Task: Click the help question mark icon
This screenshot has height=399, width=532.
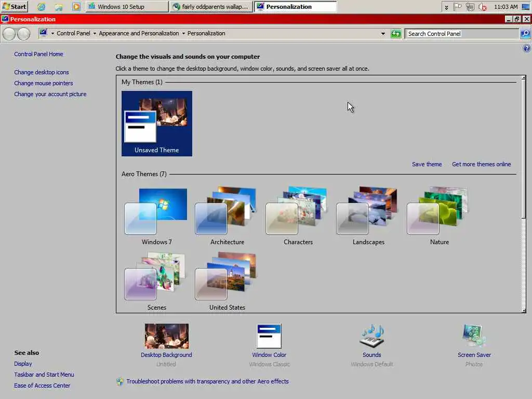Action: point(526,48)
